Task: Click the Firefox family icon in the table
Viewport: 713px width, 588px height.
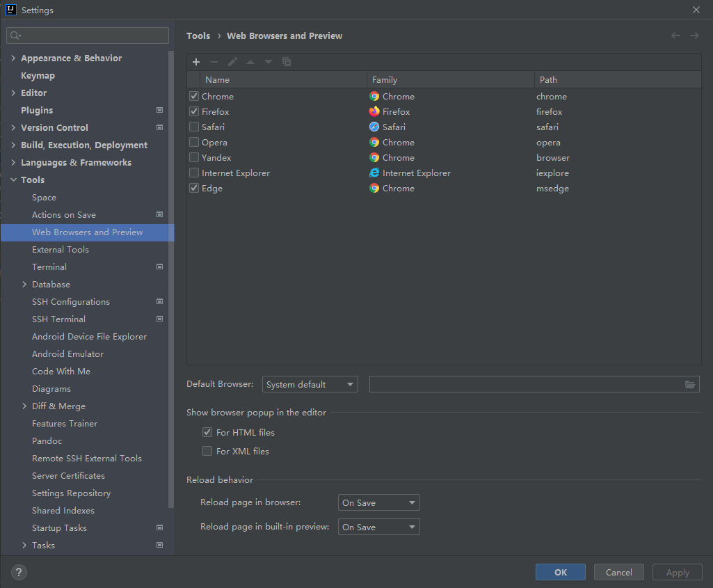Action: pos(374,111)
